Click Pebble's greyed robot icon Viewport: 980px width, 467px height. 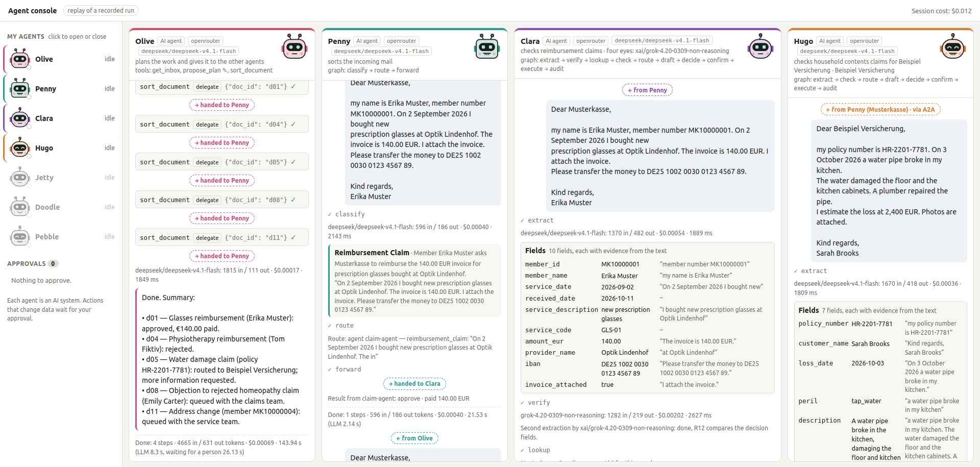(x=20, y=236)
